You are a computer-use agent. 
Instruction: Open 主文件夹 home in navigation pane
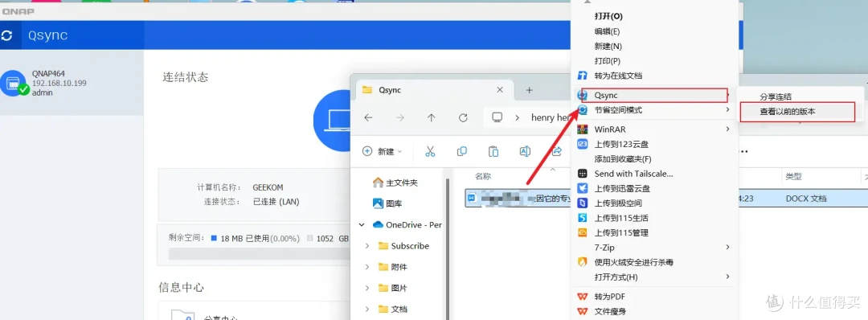tap(395, 183)
